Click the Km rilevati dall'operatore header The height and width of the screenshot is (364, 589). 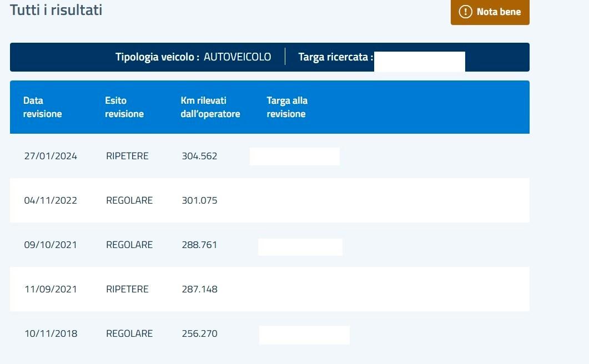tap(210, 107)
